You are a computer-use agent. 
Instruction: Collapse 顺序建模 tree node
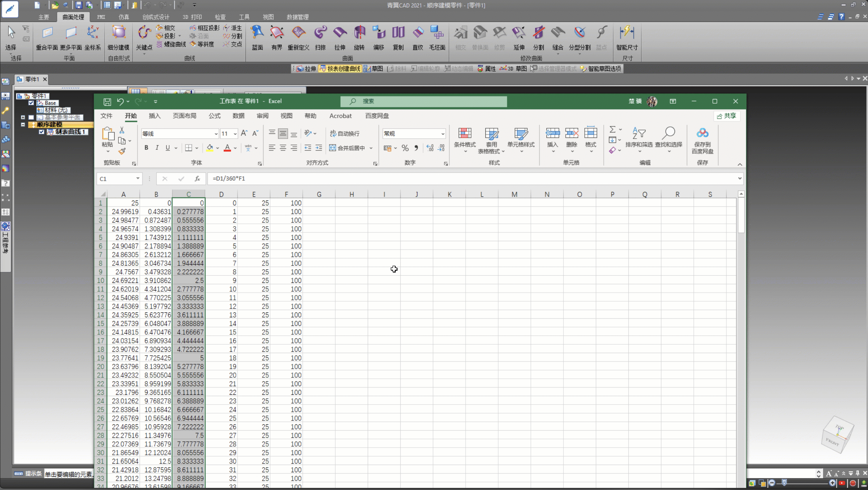[x=23, y=124]
